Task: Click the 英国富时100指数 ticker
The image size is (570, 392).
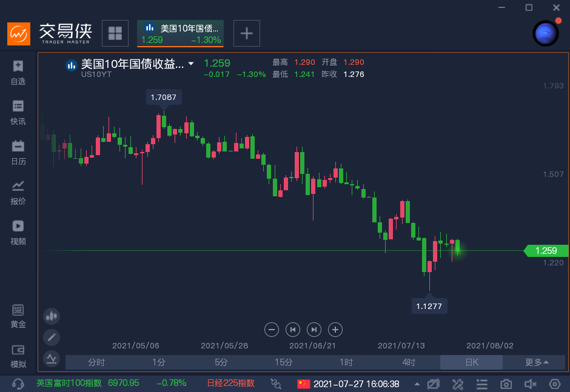Action: pos(69,383)
